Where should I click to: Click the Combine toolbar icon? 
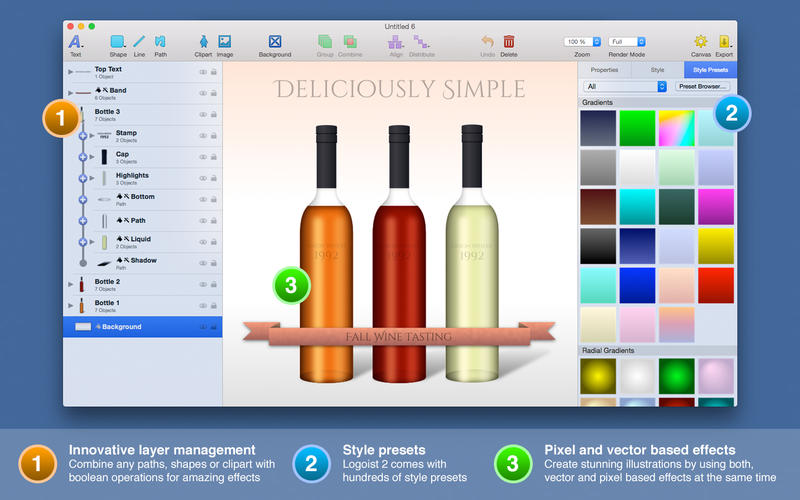coord(350,45)
